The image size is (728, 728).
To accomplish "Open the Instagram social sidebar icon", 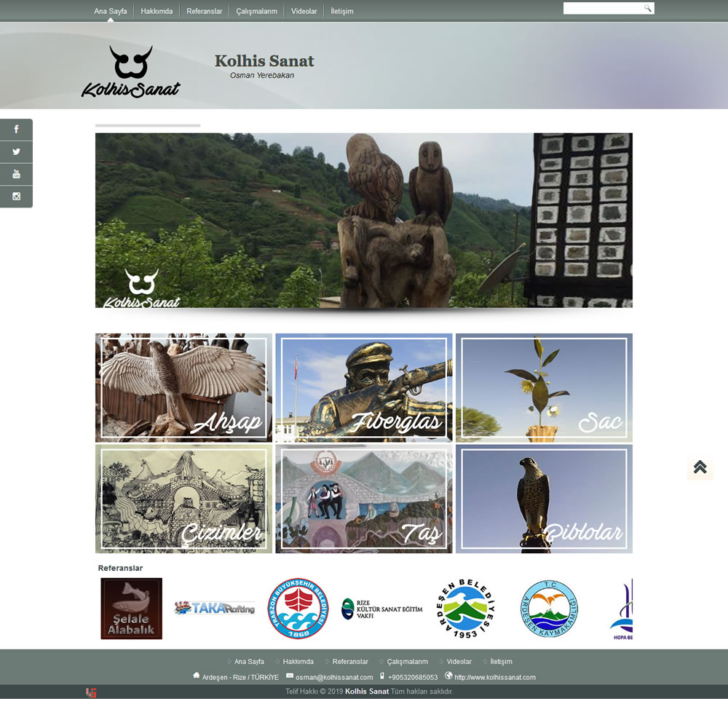I will coord(16,197).
